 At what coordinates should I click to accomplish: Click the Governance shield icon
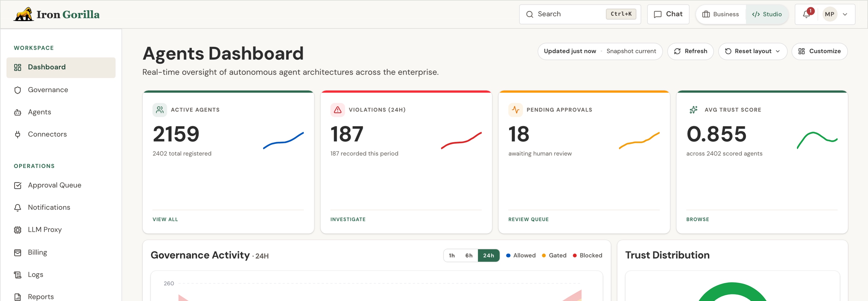[x=17, y=90]
